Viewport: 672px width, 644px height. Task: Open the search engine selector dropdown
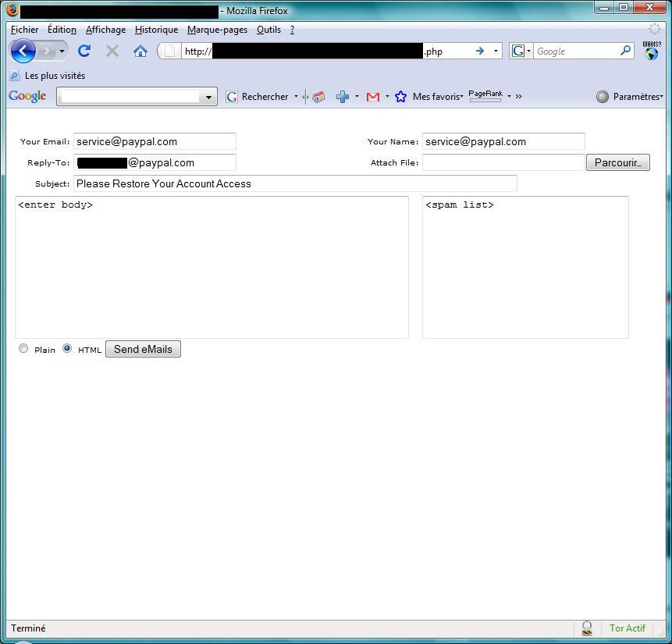521,52
